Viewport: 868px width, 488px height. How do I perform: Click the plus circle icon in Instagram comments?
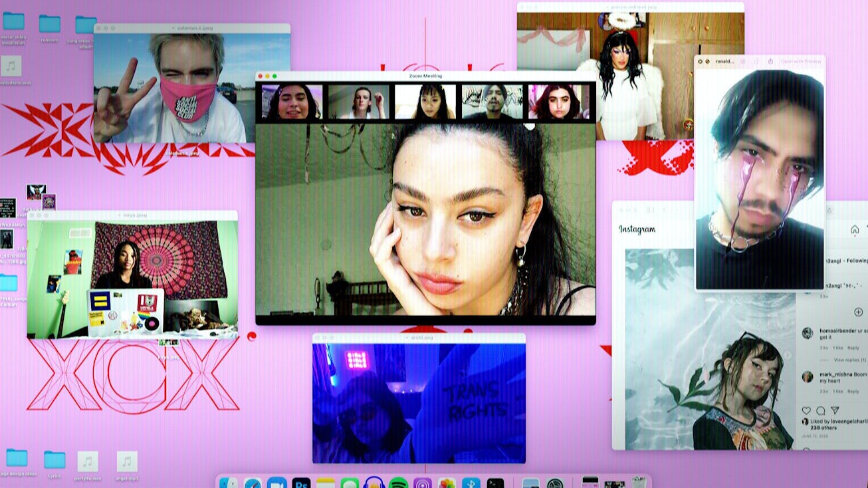[x=858, y=312]
